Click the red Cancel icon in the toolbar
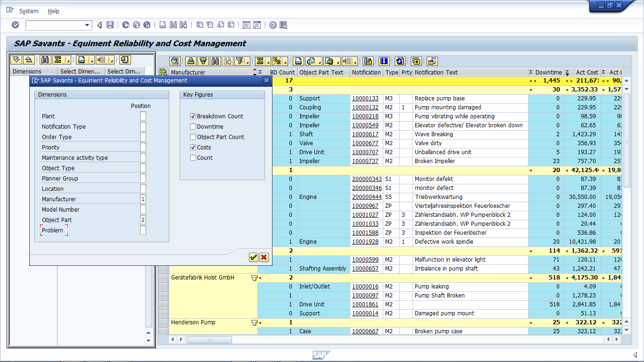The width and height of the screenshot is (644, 362). [x=147, y=25]
